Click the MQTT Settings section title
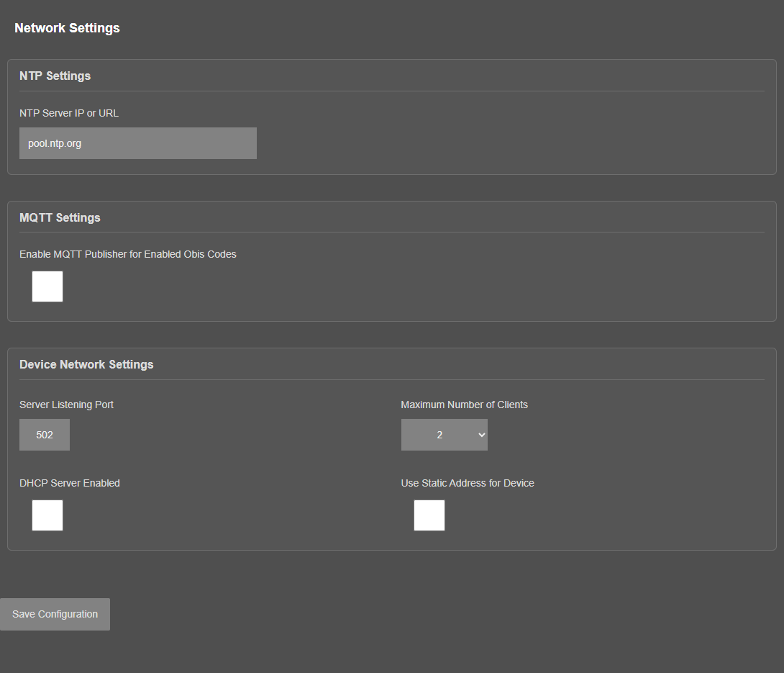This screenshot has height=673, width=784. (x=60, y=217)
